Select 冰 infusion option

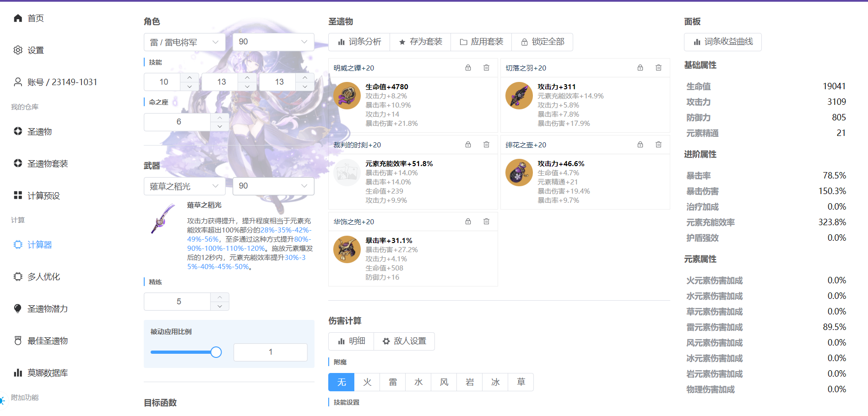pos(495,382)
